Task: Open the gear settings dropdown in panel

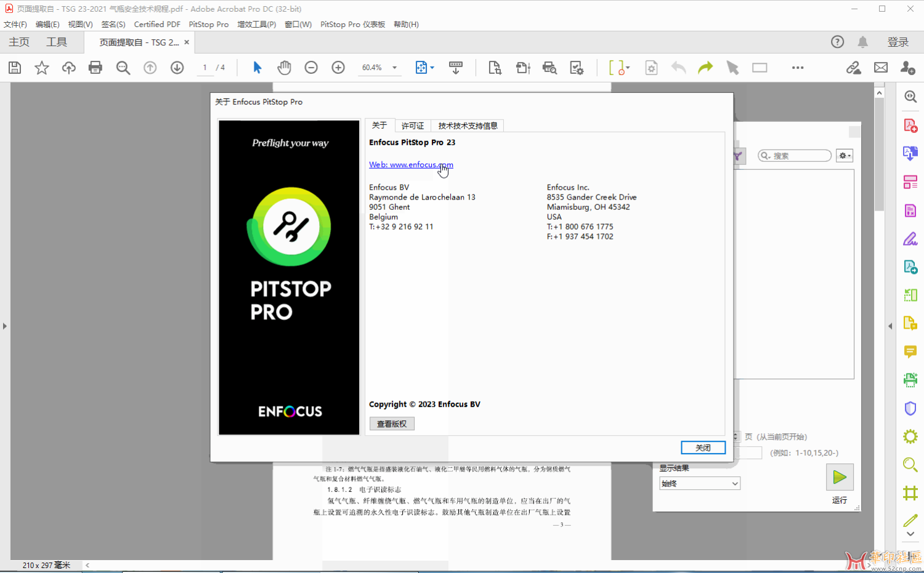Action: click(x=845, y=156)
